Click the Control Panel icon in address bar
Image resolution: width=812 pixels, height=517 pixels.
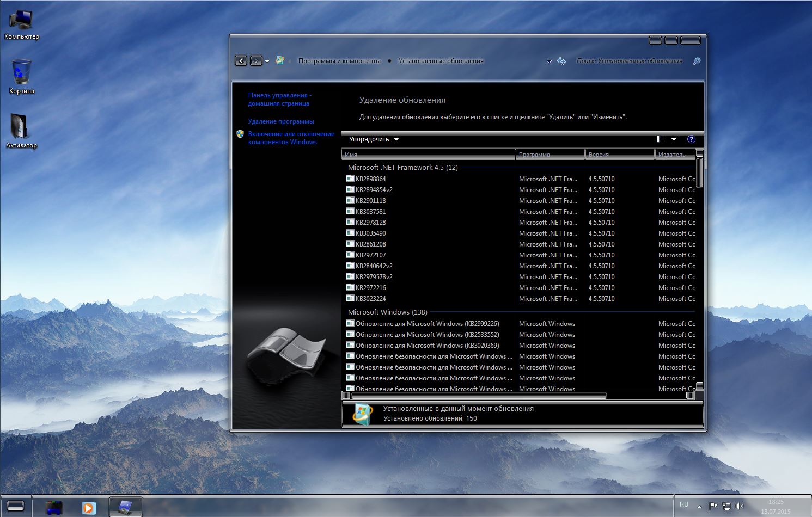[280, 60]
